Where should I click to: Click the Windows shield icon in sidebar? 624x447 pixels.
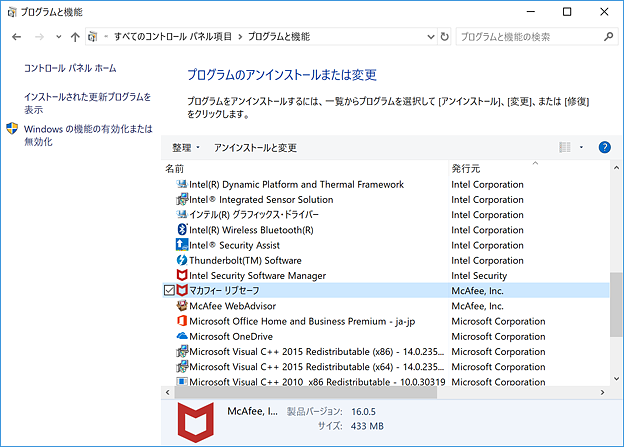12,128
